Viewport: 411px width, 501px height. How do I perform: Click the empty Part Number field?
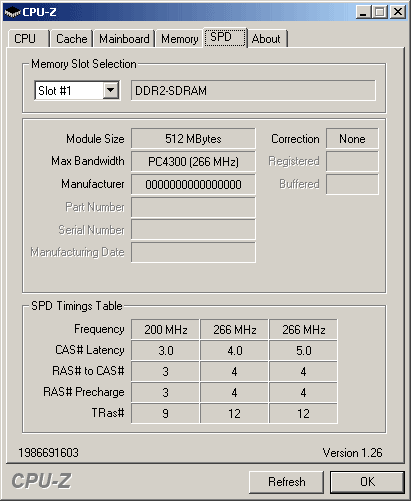193,207
